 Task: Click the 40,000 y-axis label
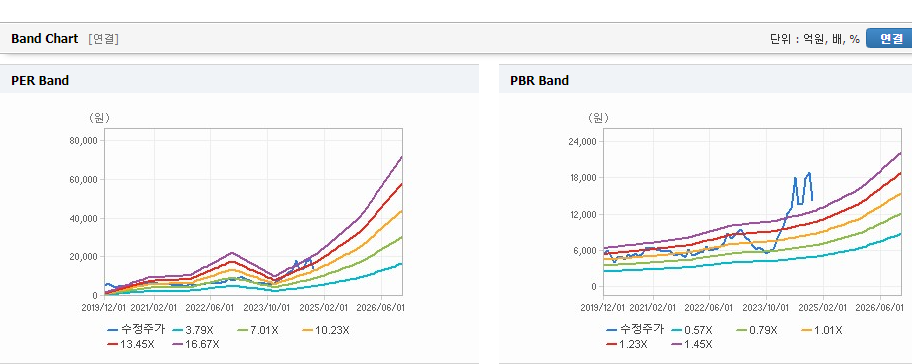85,218
